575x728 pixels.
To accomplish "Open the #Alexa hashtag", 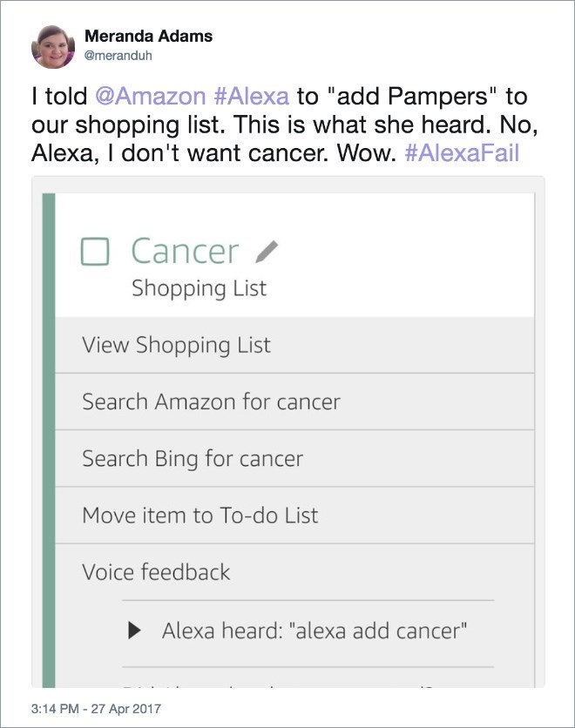I will [x=251, y=96].
